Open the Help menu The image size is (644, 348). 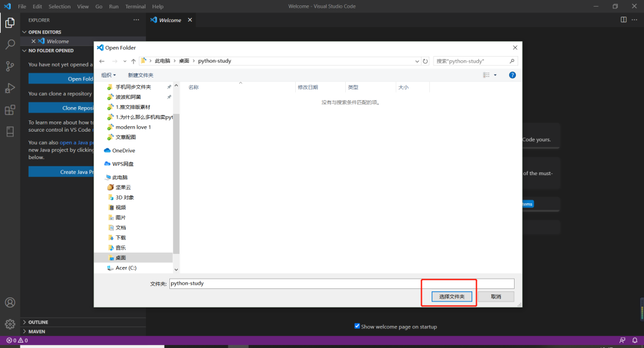click(x=157, y=6)
